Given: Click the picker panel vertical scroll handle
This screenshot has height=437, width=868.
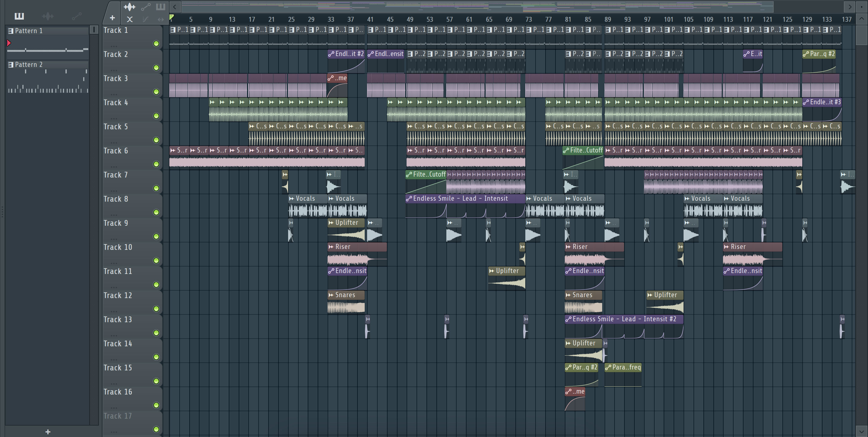Looking at the screenshot, I should tap(94, 30).
